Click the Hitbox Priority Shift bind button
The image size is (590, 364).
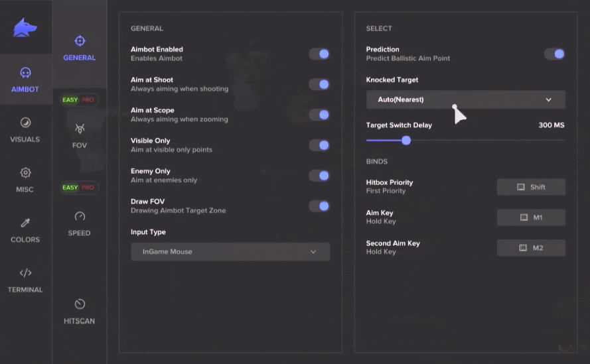tap(531, 187)
